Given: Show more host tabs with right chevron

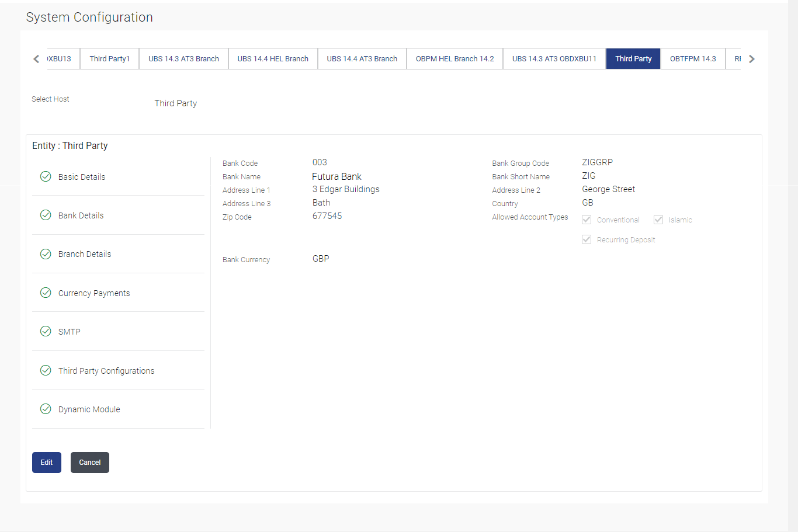Looking at the screenshot, I should [x=752, y=59].
